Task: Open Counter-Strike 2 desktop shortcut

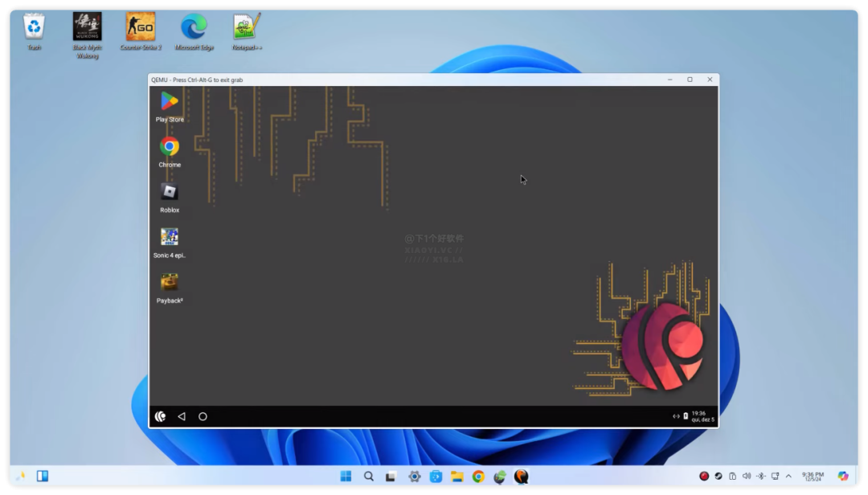Action: click(x=141, y=27)
